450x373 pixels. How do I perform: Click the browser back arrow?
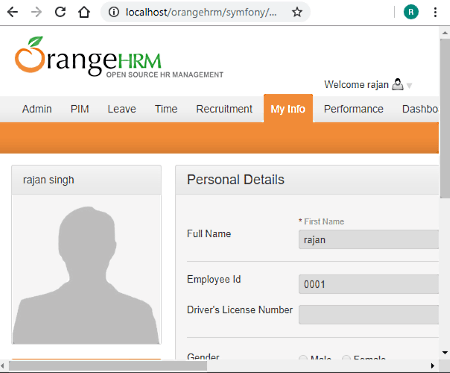click(x=13, y=12)
